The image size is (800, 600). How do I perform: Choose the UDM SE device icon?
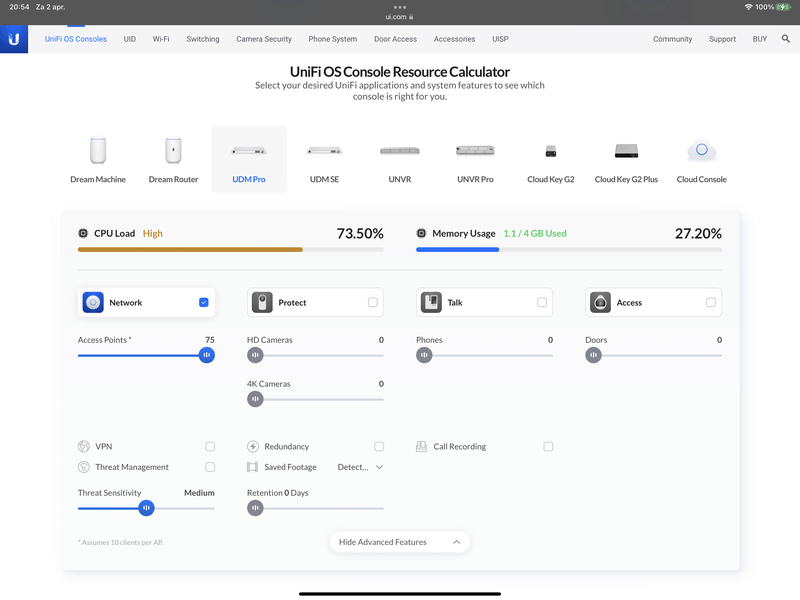324,151
